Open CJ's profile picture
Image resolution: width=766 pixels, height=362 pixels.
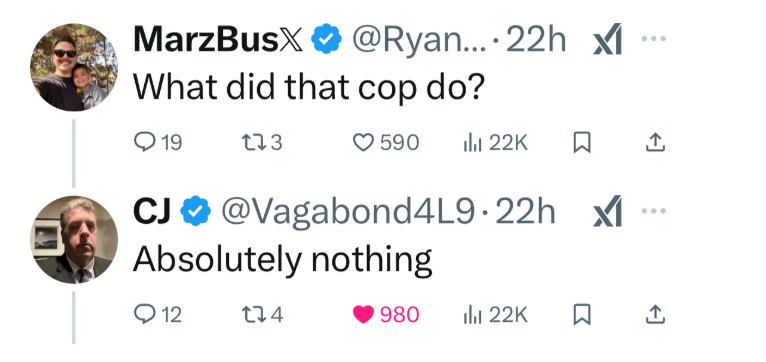(74, 239)
